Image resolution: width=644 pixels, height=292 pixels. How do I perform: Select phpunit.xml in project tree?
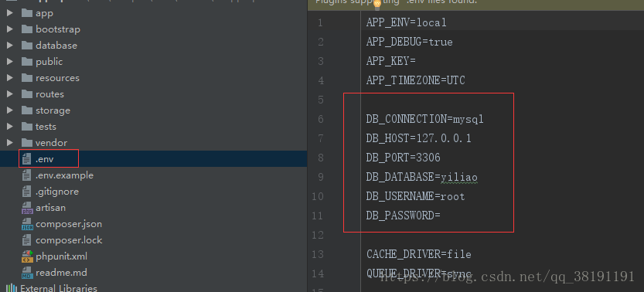(61, 256)
